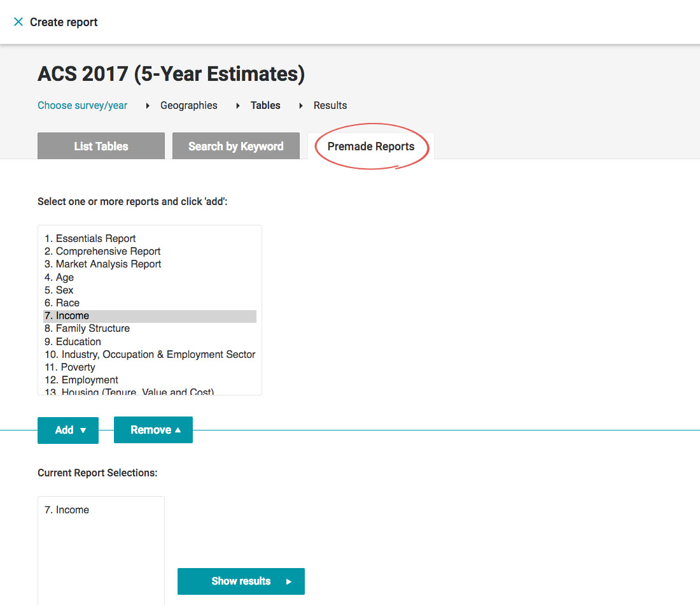Click the Remove button
Image resolution: width=700 pixels, height=605 pixels.
(153, 431)
